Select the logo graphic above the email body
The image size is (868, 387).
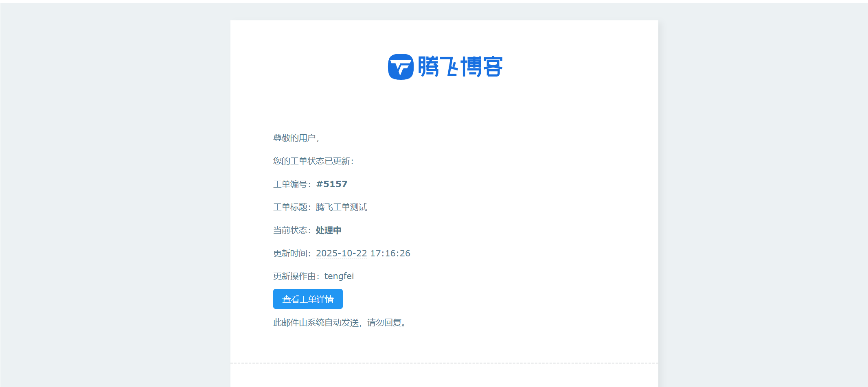(x=446, y=66)
